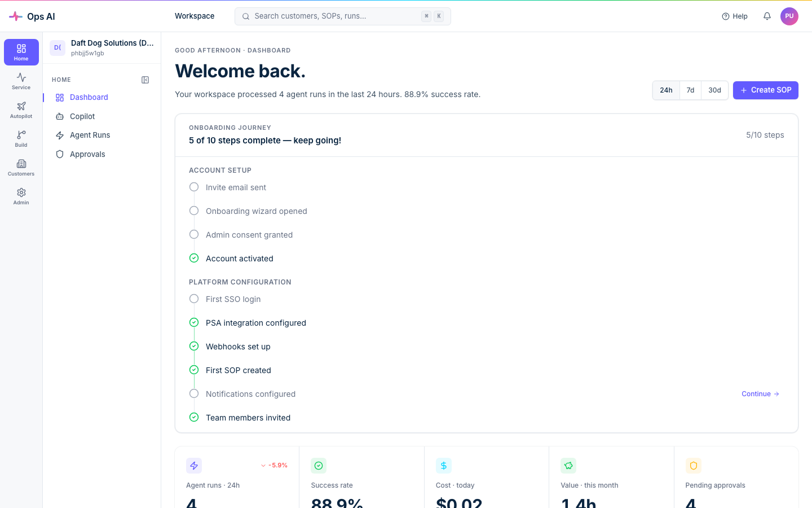This screenshot has width=812, height=508.
Task: Open Help
Action: [735, 16]
